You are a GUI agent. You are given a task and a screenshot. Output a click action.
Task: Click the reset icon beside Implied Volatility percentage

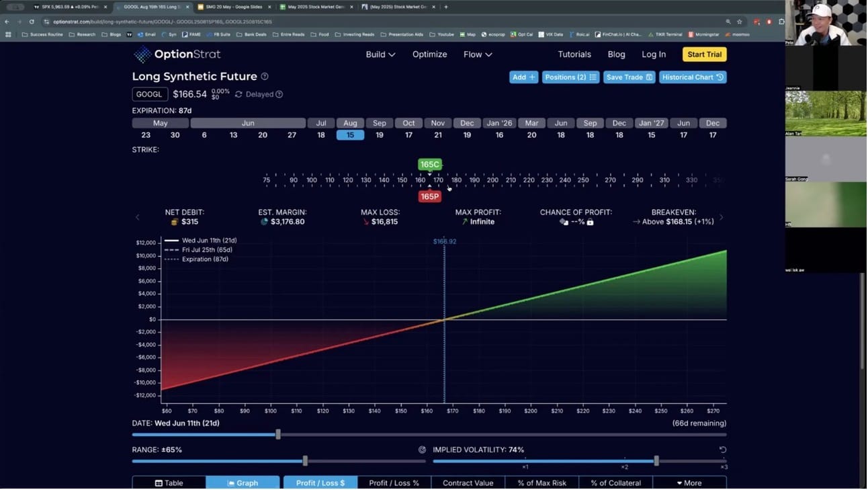tap(722, 450)
